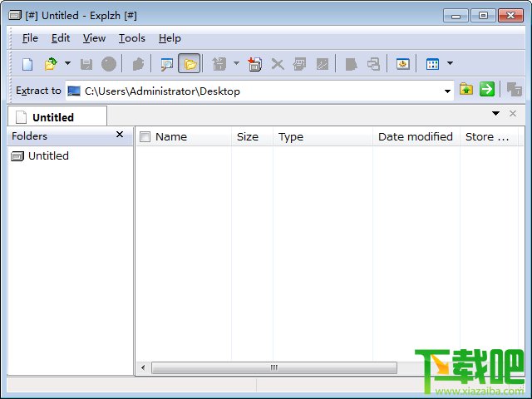Expand the open archive dropdown arrow
Screen dimensions: 532x399
(67, 63)
